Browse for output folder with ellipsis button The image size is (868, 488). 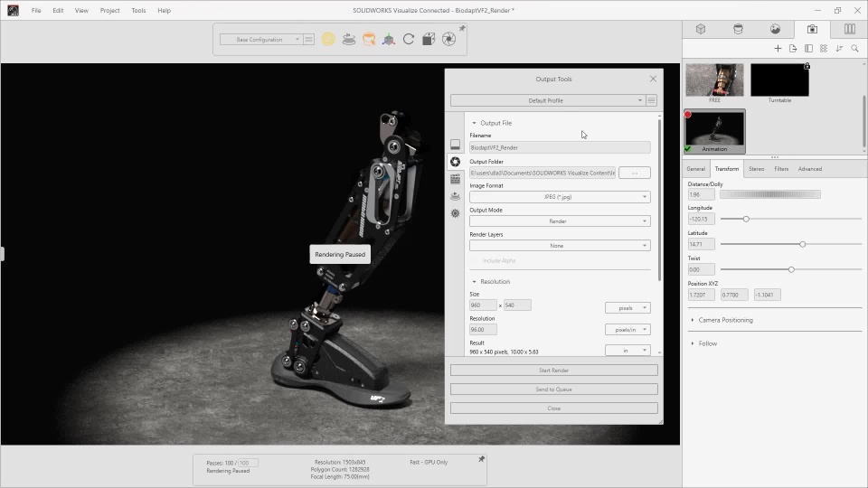pyautogui.click(x=635, y=174)
